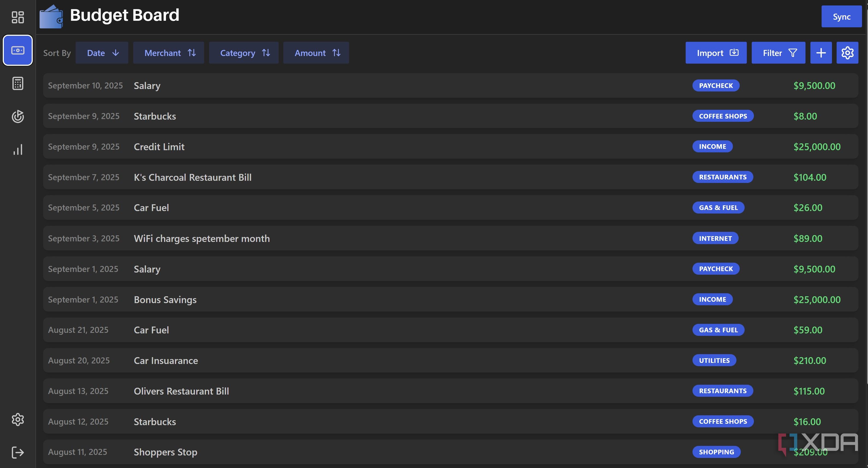
Task: Click COFFEE SHOPS badge on September 9 Starbucks
Action: click(x=723, y=116)
